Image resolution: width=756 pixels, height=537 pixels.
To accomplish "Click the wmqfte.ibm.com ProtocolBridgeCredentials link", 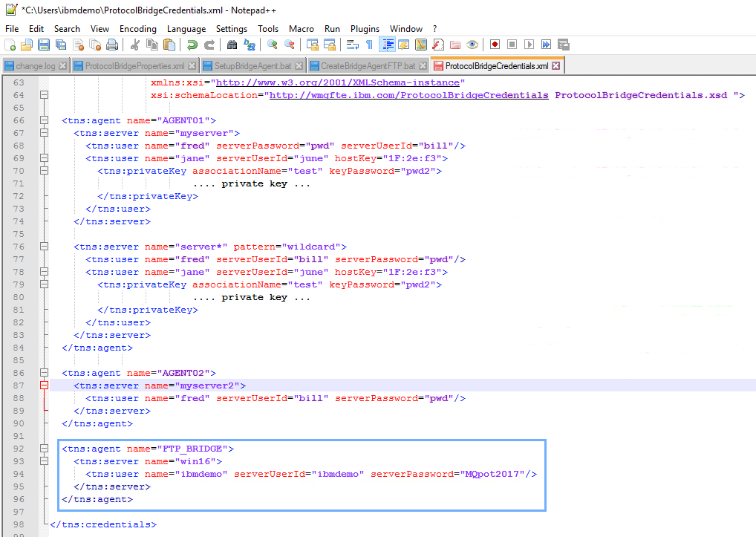I will [x=409, y=95].
